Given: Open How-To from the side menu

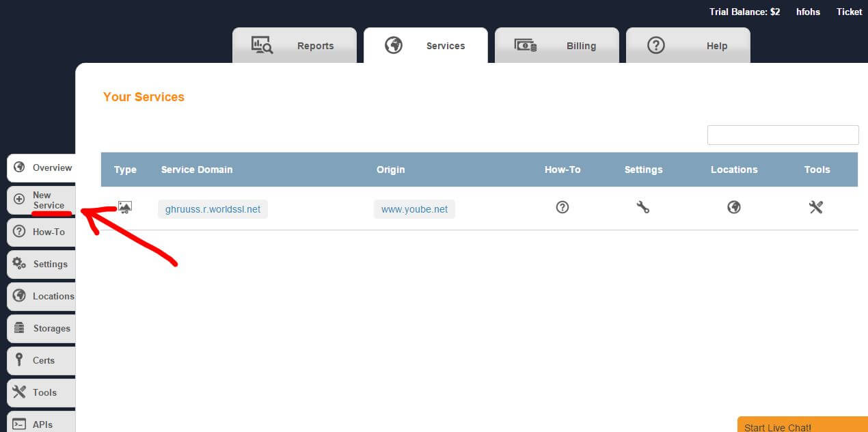Looking at the screenshot, I should [42, 232].
